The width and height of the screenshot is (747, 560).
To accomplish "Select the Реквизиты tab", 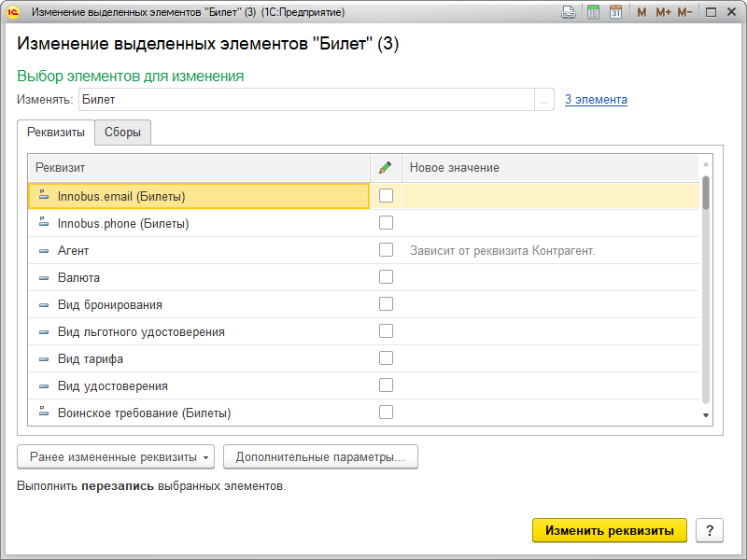I will click(x=56, y=133).
